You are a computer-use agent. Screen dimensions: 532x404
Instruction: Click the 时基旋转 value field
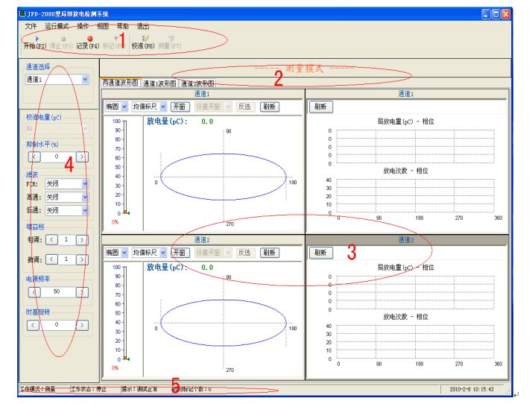click(x=57, y=325)
